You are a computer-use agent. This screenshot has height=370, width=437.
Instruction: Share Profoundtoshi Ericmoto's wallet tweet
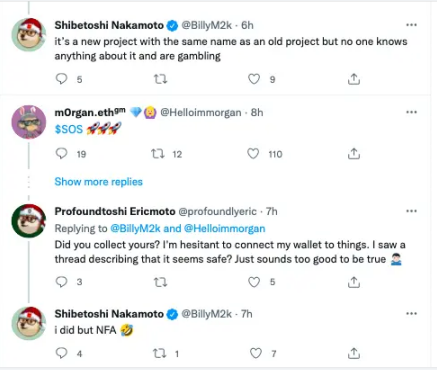coord(354,282)
